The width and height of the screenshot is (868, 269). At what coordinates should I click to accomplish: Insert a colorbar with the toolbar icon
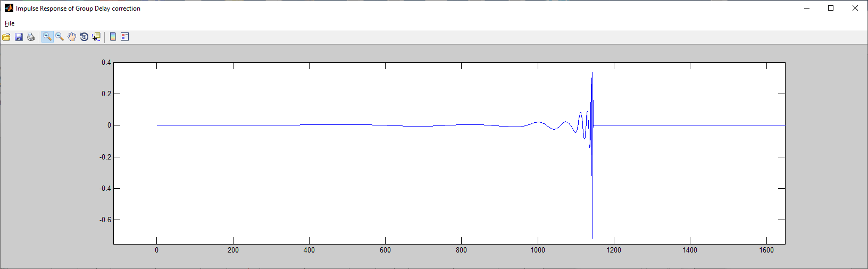(x=113, y=37)
